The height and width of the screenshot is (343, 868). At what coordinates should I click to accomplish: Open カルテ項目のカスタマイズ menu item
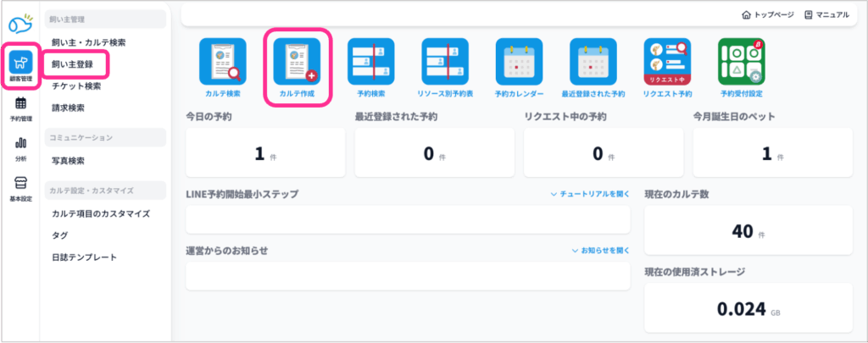(x=100, y=213)
